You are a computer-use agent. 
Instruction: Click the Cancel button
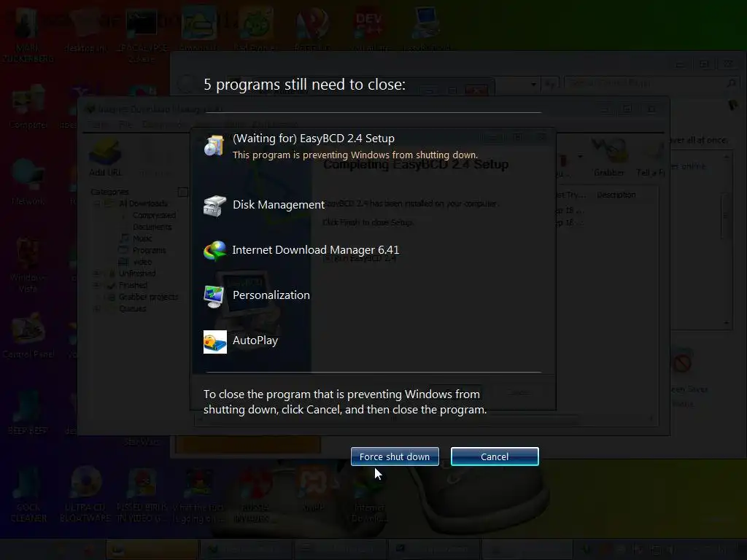tap(495, 456)
